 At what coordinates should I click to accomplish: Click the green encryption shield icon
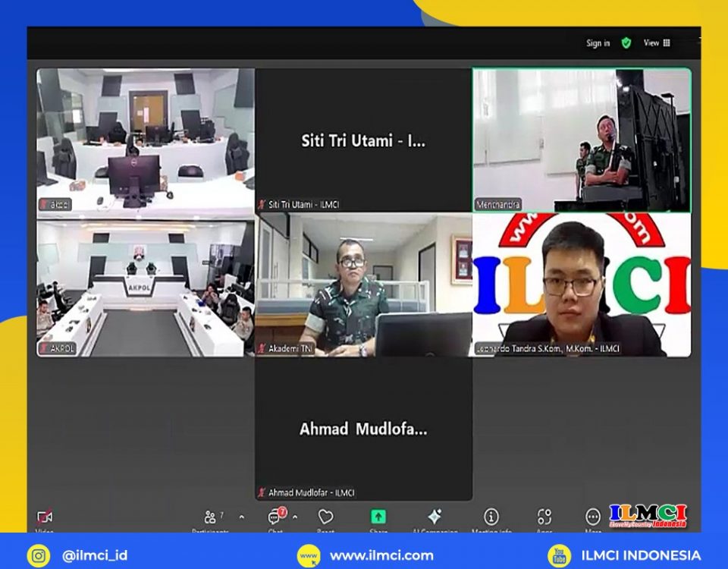click(x=626, y=43)
